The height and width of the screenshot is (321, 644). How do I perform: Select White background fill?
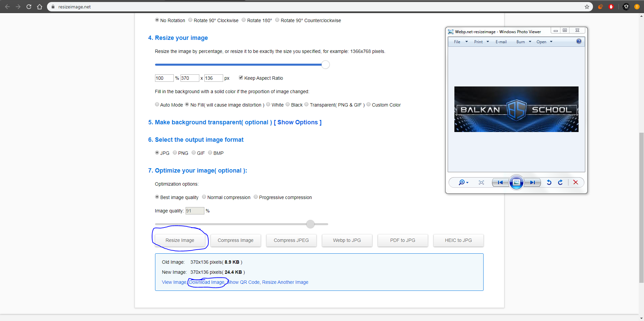tap(268, 105)
